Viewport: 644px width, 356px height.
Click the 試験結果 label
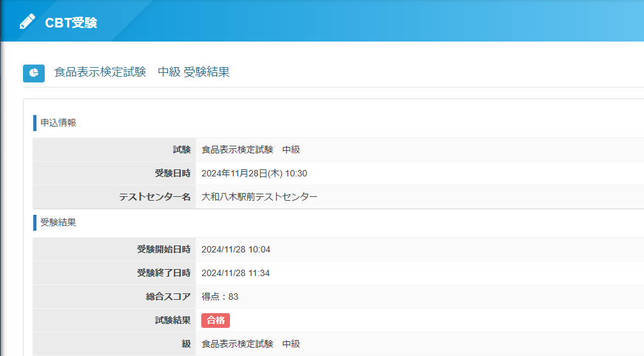[x=173, y=320]
